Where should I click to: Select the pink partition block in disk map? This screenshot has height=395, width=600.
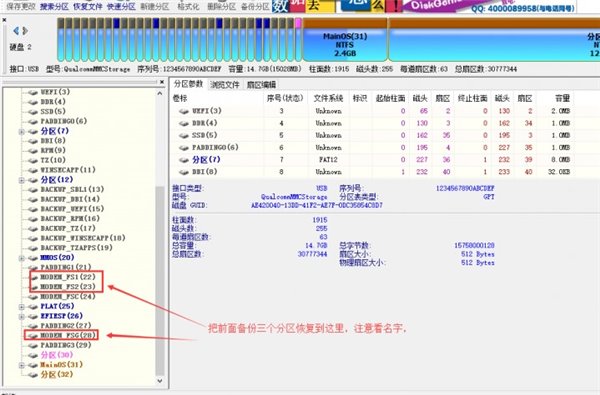point(298,40)
